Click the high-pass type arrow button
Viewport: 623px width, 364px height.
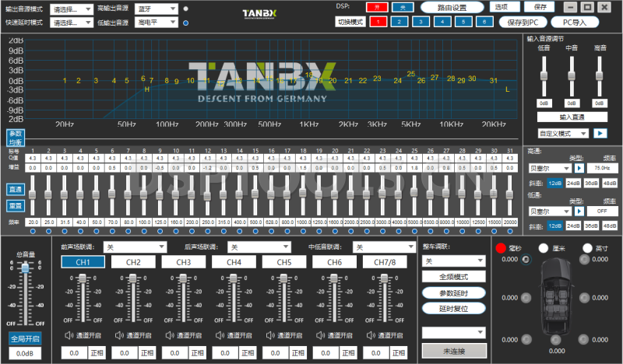point(579,168)
